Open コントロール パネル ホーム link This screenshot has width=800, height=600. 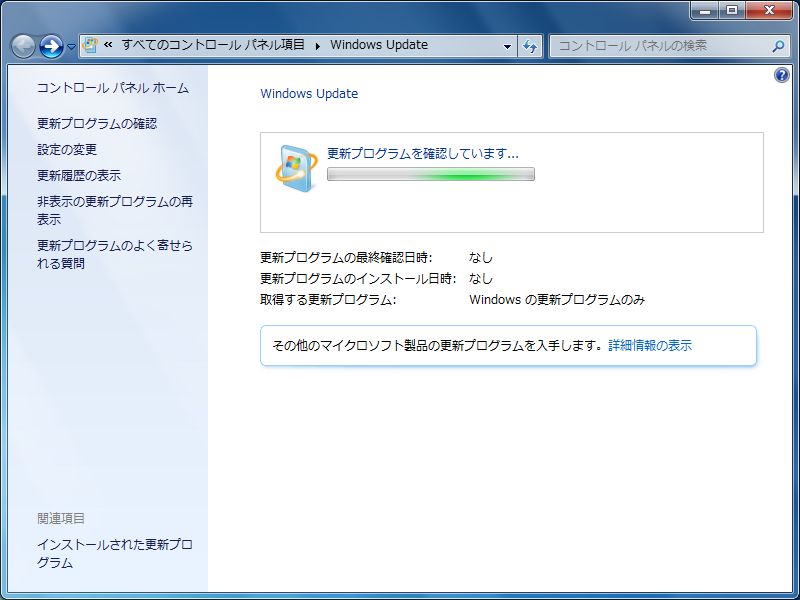tap(113, 88)
